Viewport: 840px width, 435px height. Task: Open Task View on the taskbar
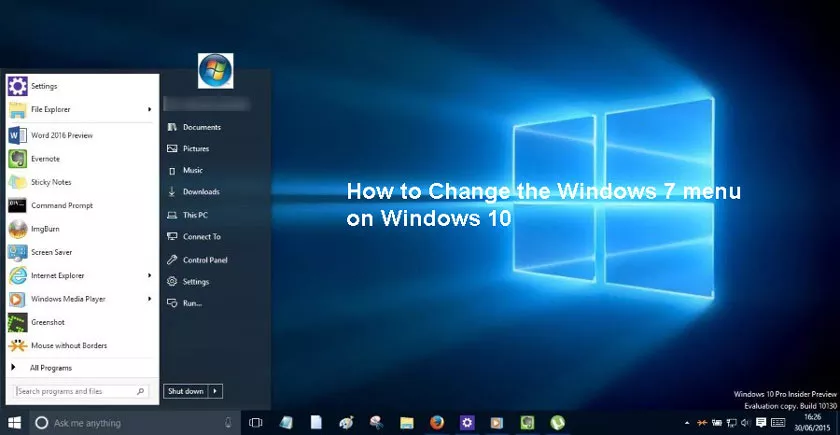tap(256, 423)
